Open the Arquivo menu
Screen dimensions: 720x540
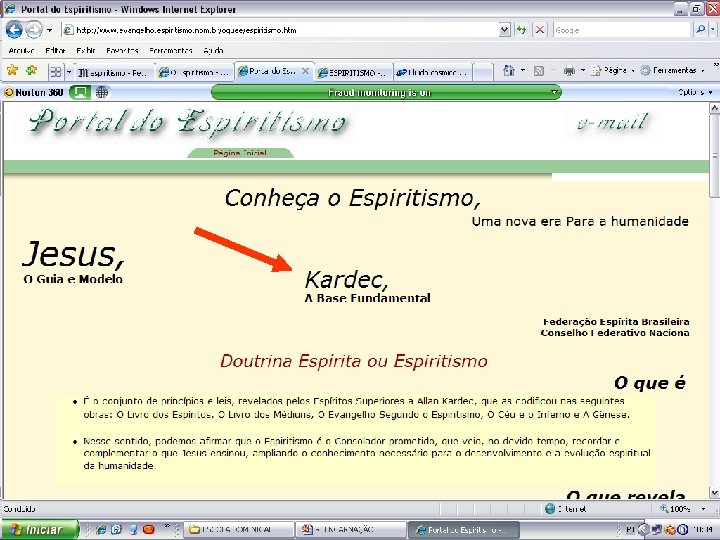[22, 51]
